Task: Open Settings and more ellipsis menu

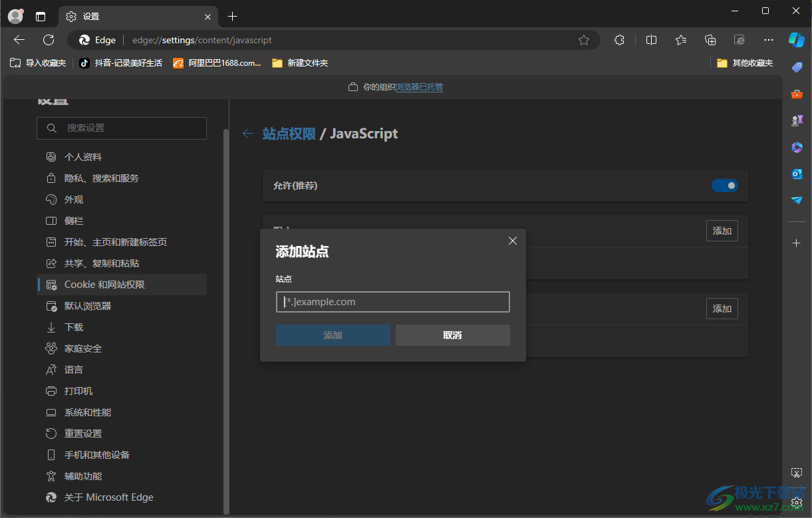Action: click(x=769, y=40)
